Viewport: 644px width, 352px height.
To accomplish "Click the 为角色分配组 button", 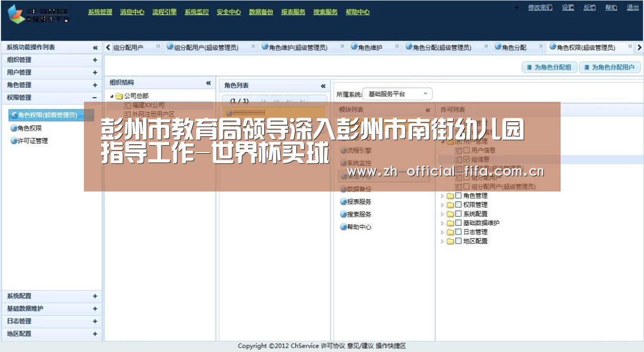I will pos(550,67).
